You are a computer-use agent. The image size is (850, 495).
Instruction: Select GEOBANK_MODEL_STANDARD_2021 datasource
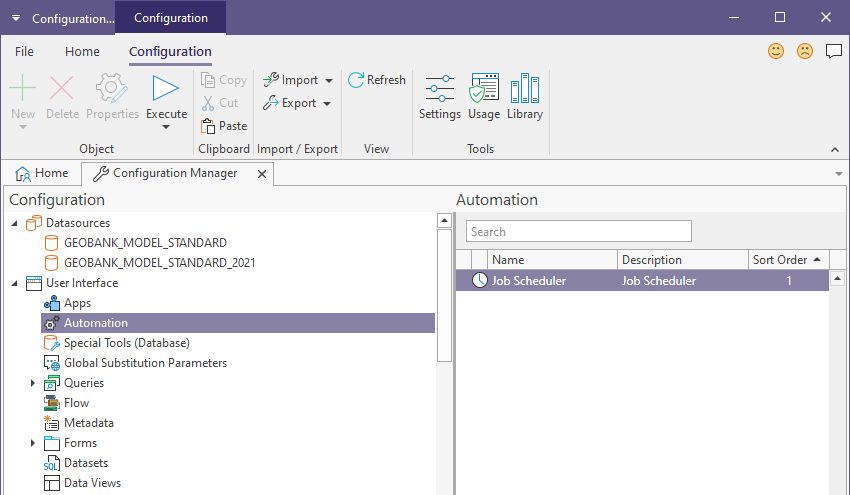pos(159,263)
